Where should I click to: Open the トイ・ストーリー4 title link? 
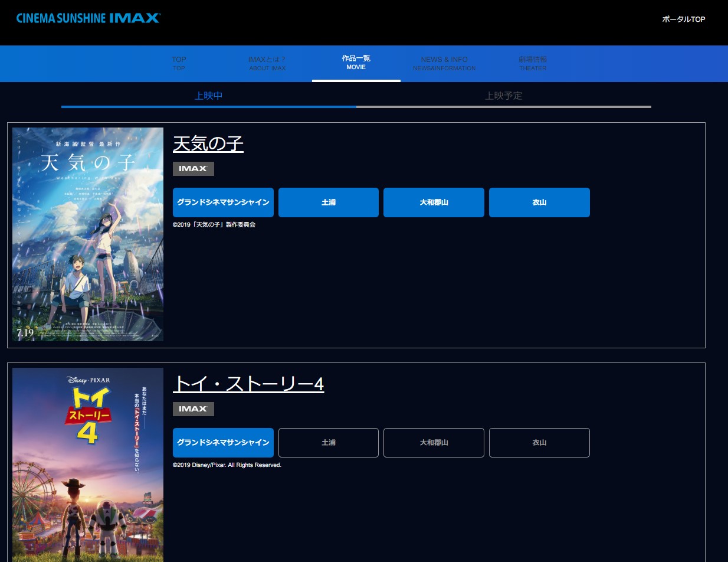click(248, 384)
